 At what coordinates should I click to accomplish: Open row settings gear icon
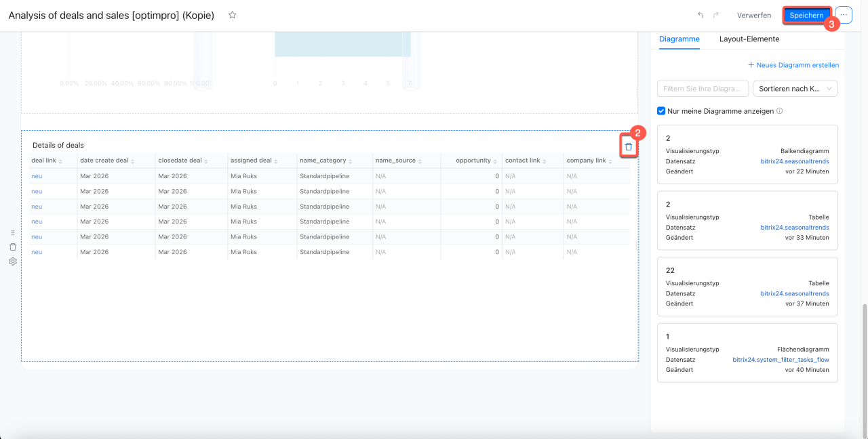[x=13, y=262]
